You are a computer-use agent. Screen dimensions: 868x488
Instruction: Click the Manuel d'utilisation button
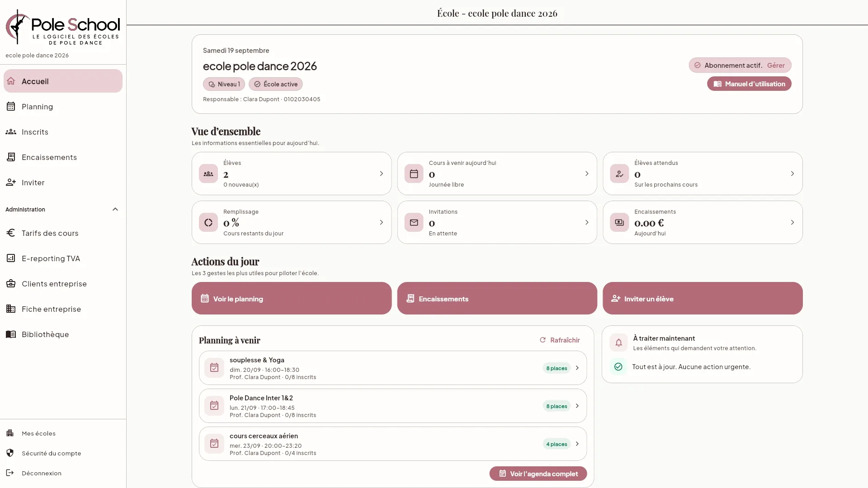(749, 84)
